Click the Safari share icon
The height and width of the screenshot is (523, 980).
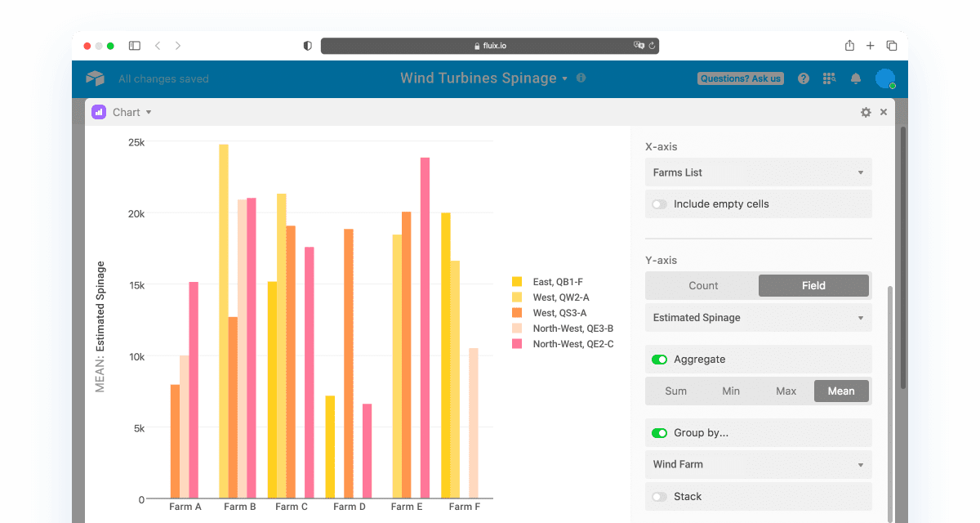(849, 46)
